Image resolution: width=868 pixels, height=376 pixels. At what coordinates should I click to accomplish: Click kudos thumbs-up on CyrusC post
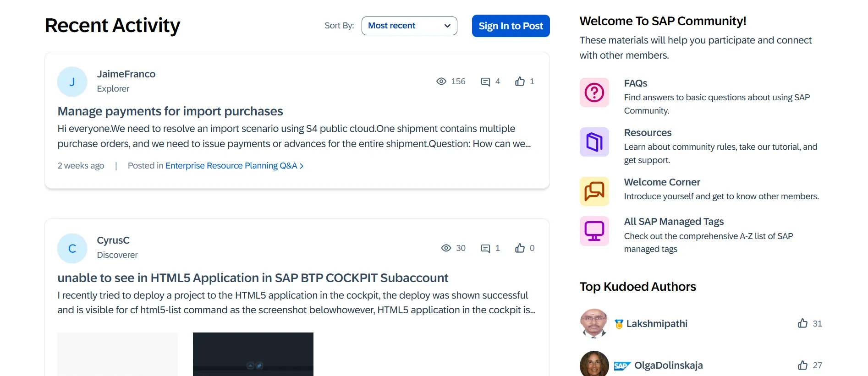520,248
